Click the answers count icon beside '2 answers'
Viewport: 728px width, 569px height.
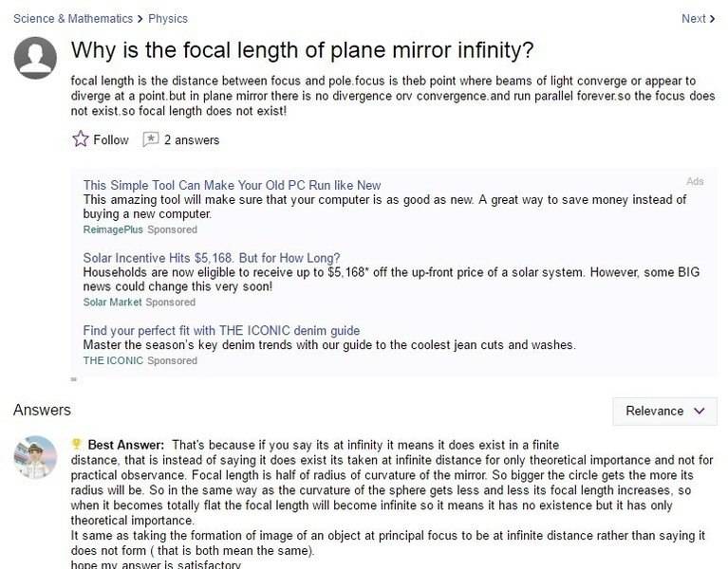(150, 139)
